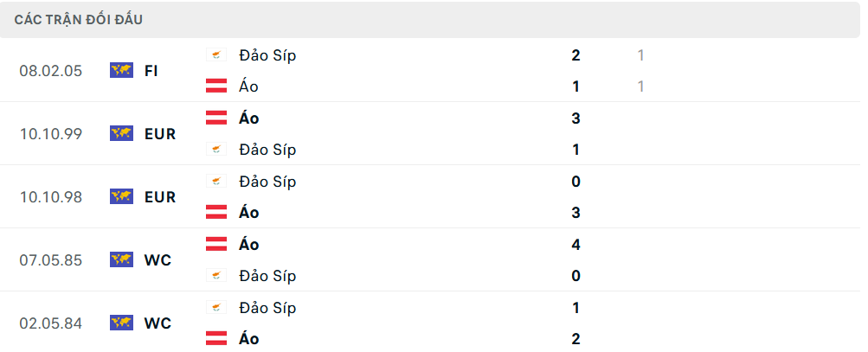This screenshot has height=352, width=868.
Task: Click Cyprus flag in the 10.10.98 match
Action: (216, 182)
